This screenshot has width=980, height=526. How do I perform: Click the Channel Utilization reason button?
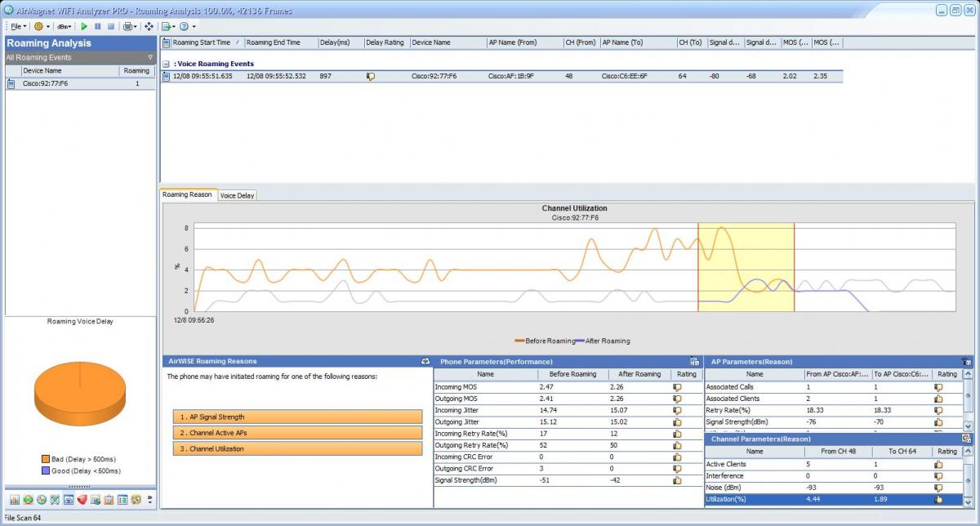297,448
